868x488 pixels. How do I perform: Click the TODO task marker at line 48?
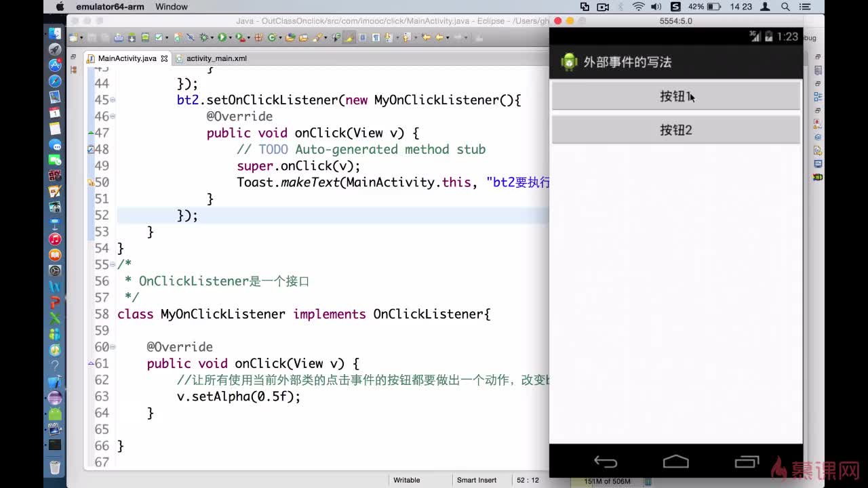(x=91, y=149)
